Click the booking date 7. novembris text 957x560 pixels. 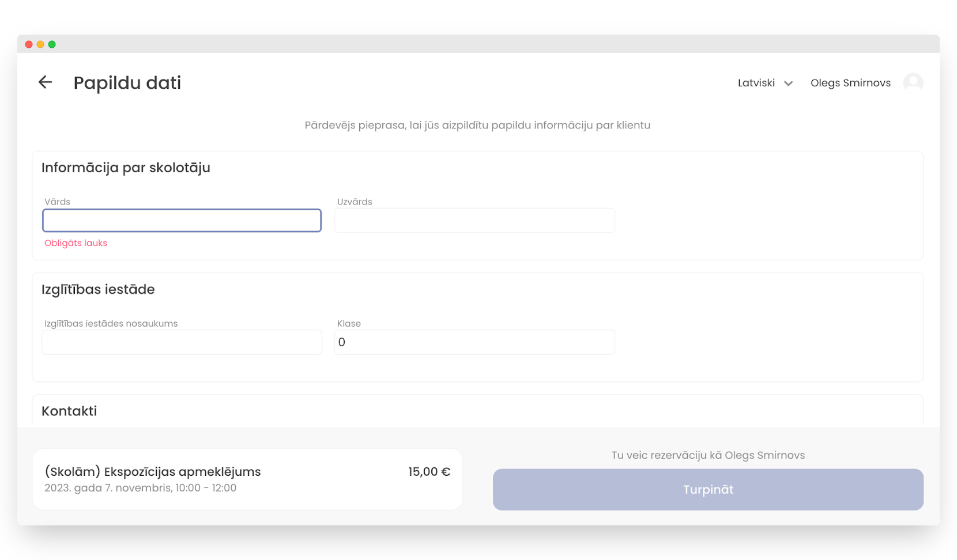[140, 488]
